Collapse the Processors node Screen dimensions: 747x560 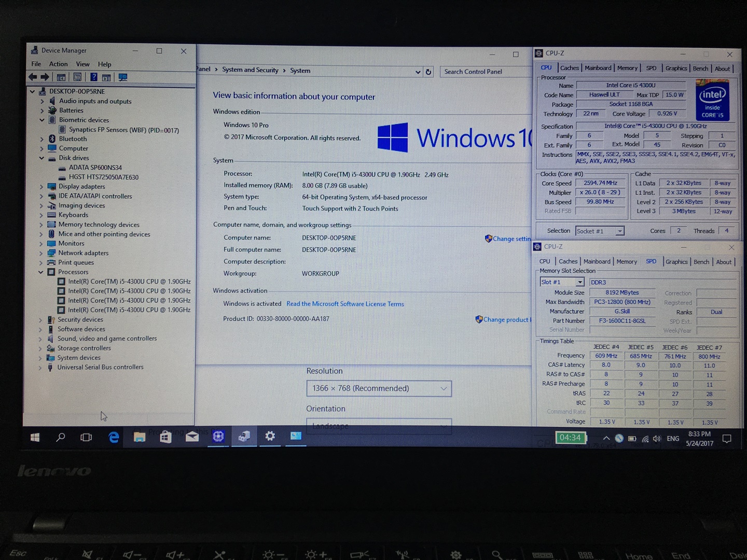pyautogui.click(x=40, y=272)
